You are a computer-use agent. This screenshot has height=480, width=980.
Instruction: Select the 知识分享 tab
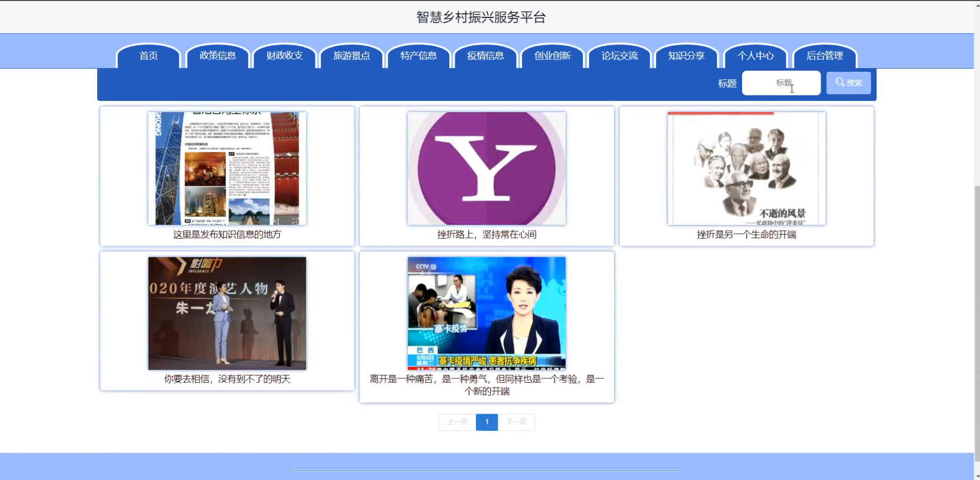[686, 56]
